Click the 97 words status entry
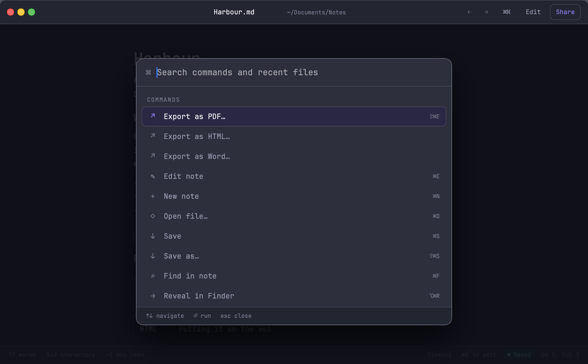This screenshot has height=364, width=588. pyautogui.click(x=22, y=355)
